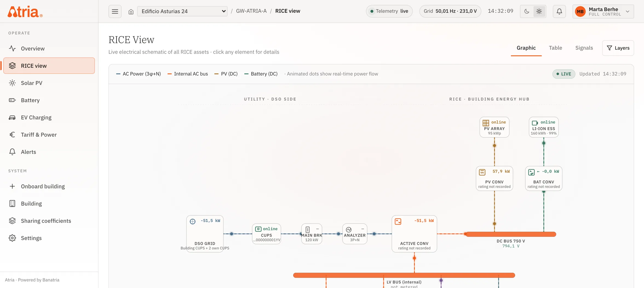Click the Building icon in sidebar

point(12,203)
